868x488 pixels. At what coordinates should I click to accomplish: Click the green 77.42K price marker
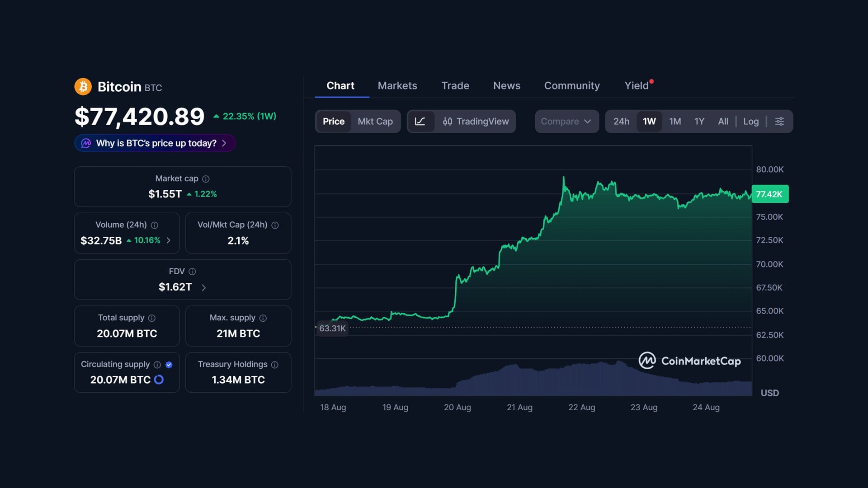click(770, 194)
